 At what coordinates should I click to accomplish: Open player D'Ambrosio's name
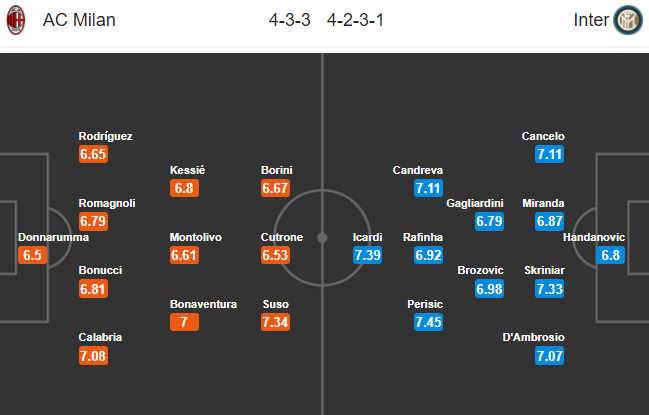click(x=535, y=337)
